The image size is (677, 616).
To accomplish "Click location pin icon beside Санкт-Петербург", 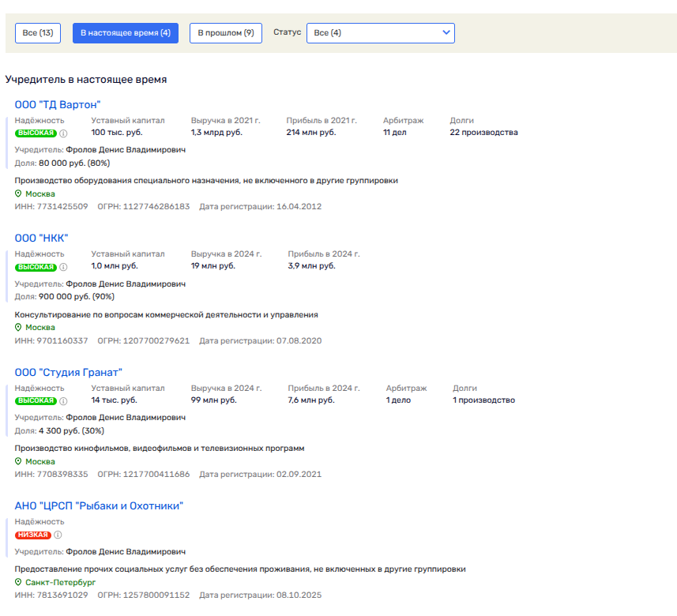I will [18, 582].
